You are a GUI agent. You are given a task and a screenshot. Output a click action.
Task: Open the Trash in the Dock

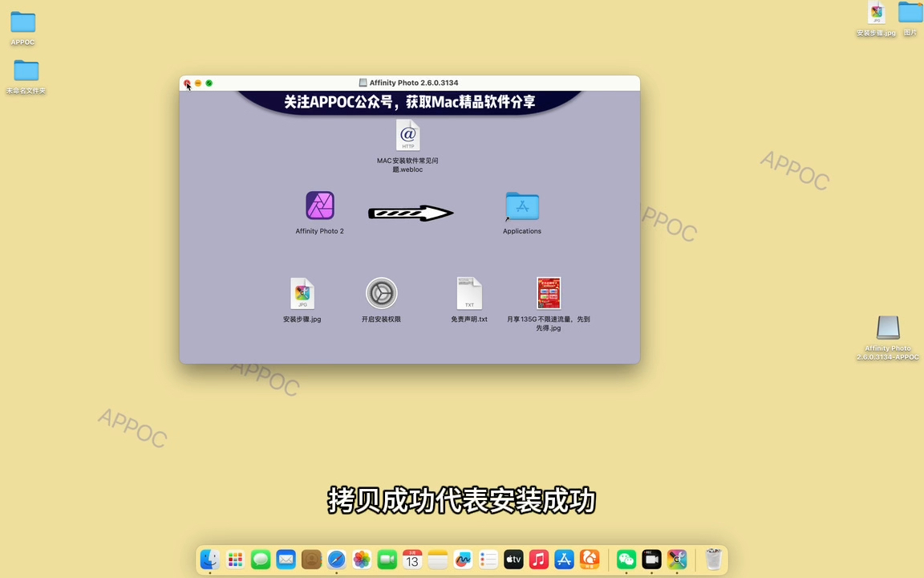click(x=713, y=560)
